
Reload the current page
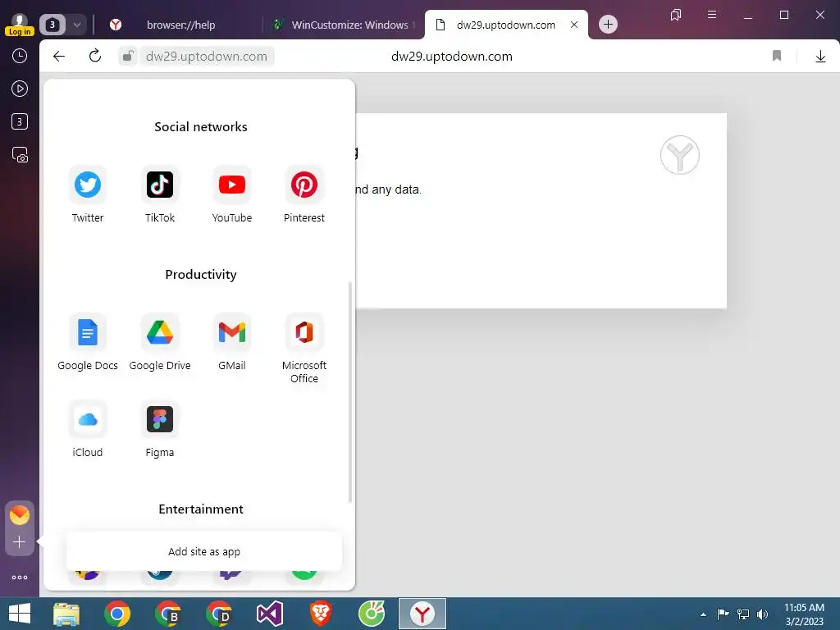[95, 56]
